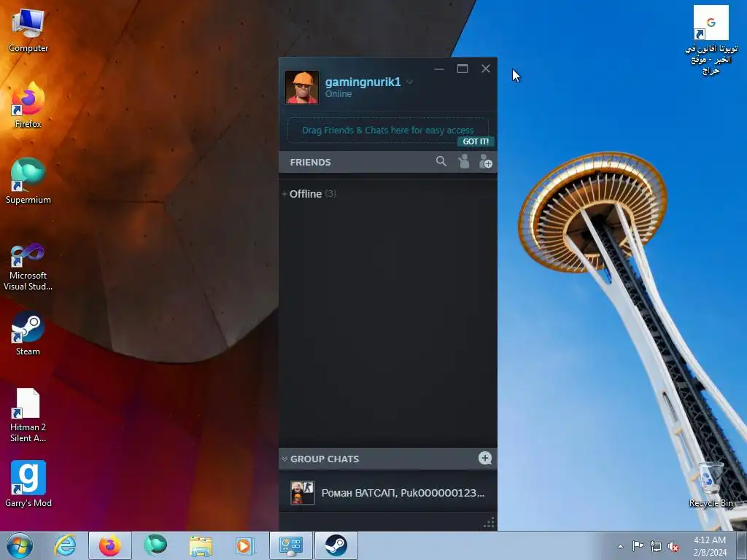Launch Internet Explorer from the taskbar
The width and height of the screenshot is (747, 560).
click(65, 545)
